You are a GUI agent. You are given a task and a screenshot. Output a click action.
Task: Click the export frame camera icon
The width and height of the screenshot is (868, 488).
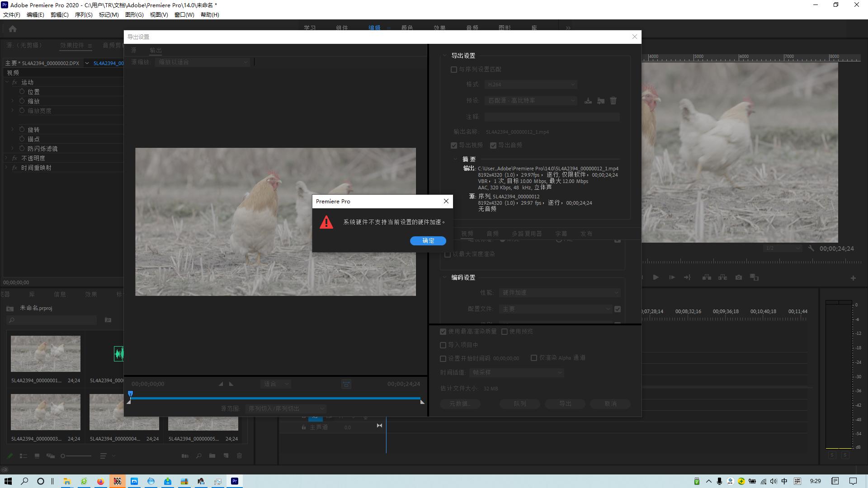pos(738,277)
